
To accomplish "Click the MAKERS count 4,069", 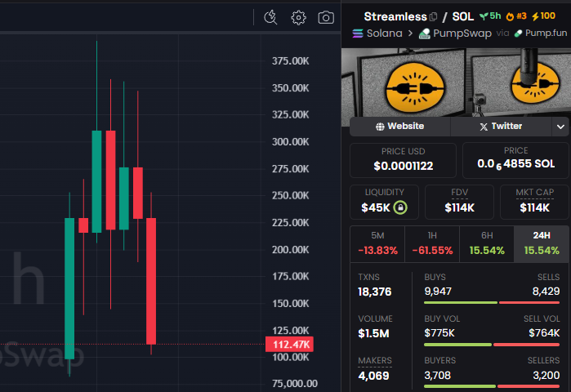I will coord(373,376).
